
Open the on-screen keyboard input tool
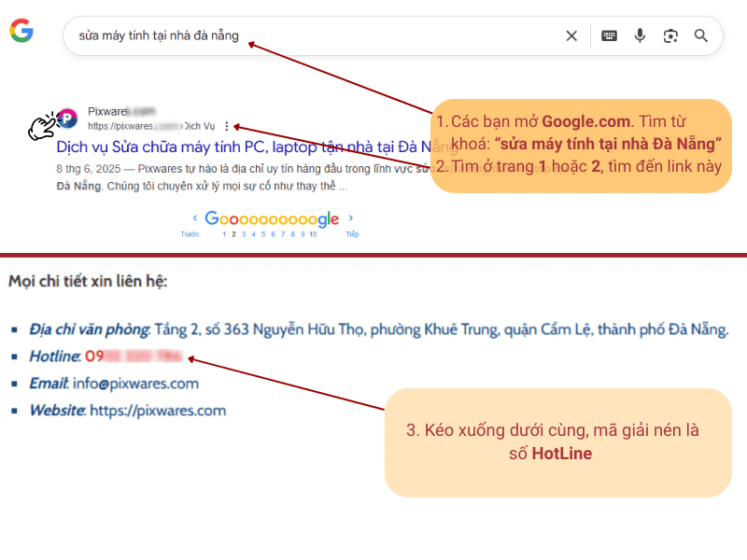coord(609,36)
